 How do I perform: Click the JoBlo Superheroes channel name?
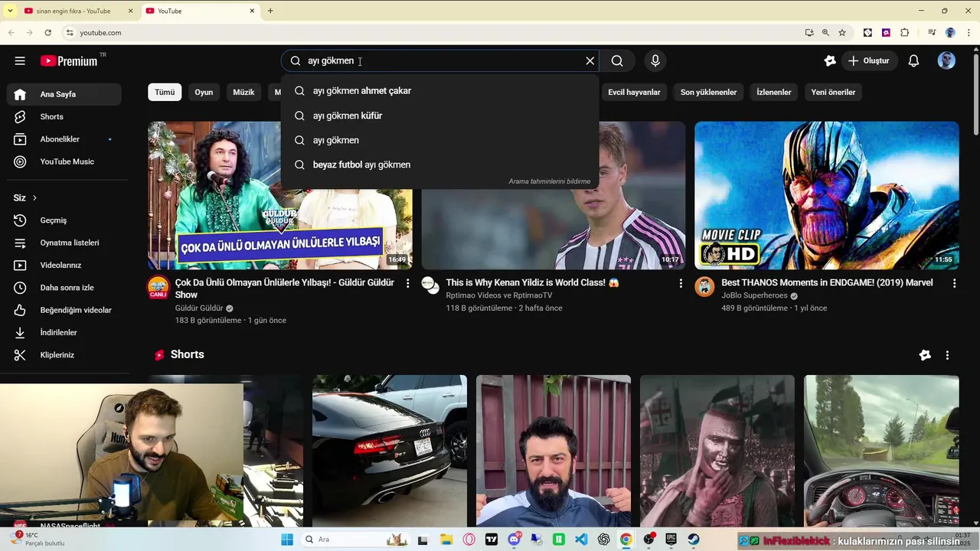click(x=754, y=295)
